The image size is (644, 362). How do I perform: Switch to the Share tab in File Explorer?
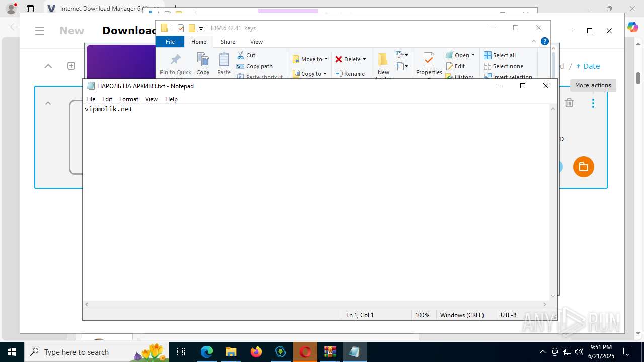pos(228,42)
